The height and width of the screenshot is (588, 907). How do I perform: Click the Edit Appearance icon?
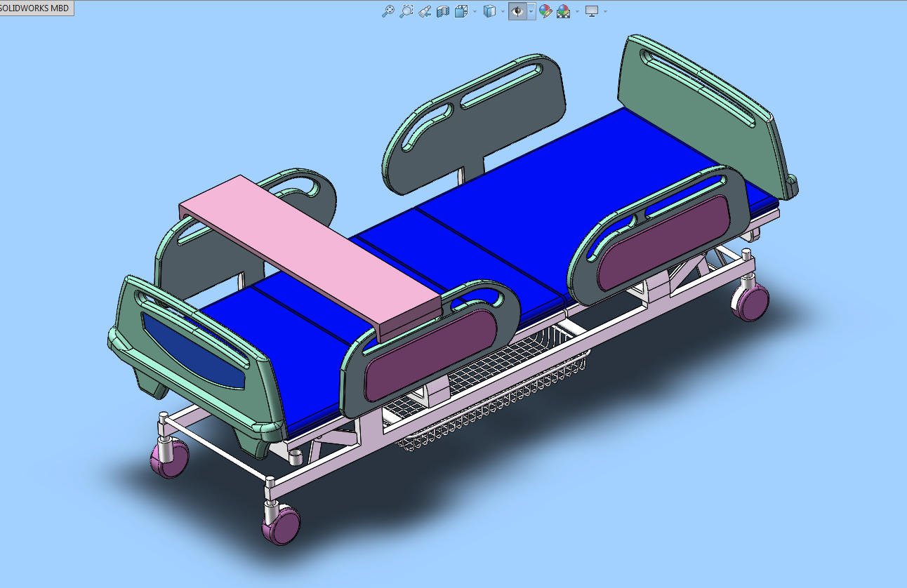pyautogui.click(x=545, y=11)
